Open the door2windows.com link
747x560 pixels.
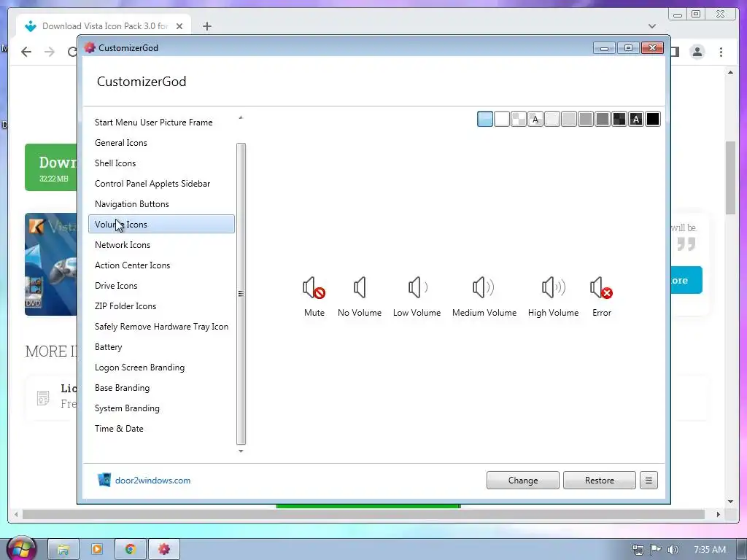coord(152,481)
